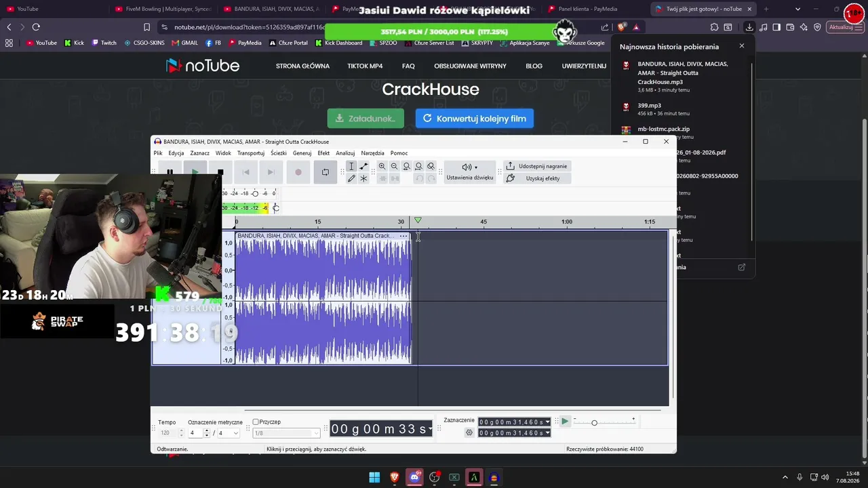Screen dimensions: 868x488
Task: Click the Zoom Toggle icon
Action: click(431, 166)
